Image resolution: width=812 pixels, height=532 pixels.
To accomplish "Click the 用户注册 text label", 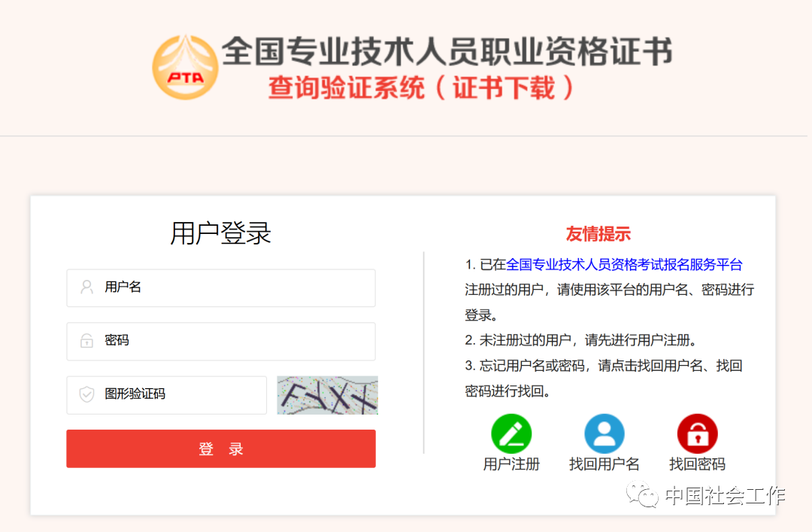I will [x=511, y=464].
